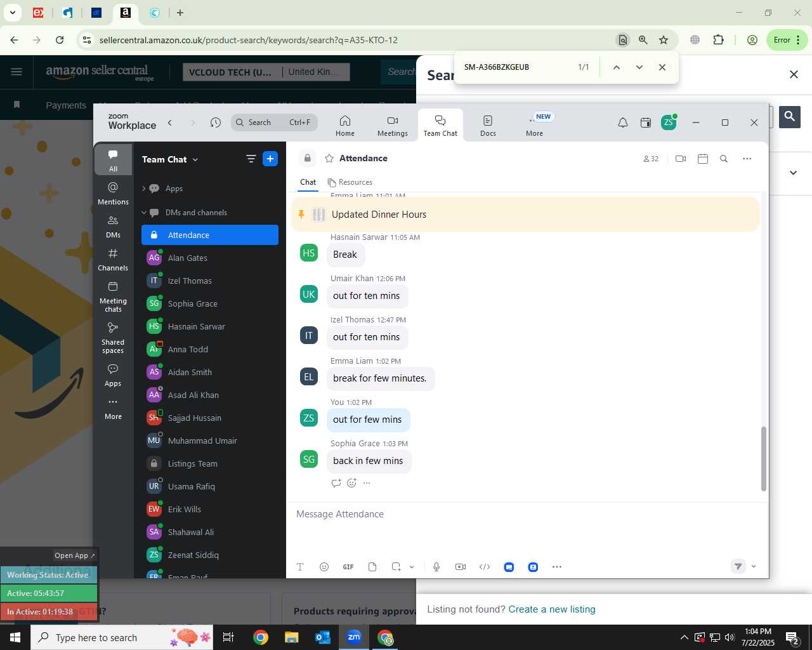Open Windows Start menu

pos(15,637)
